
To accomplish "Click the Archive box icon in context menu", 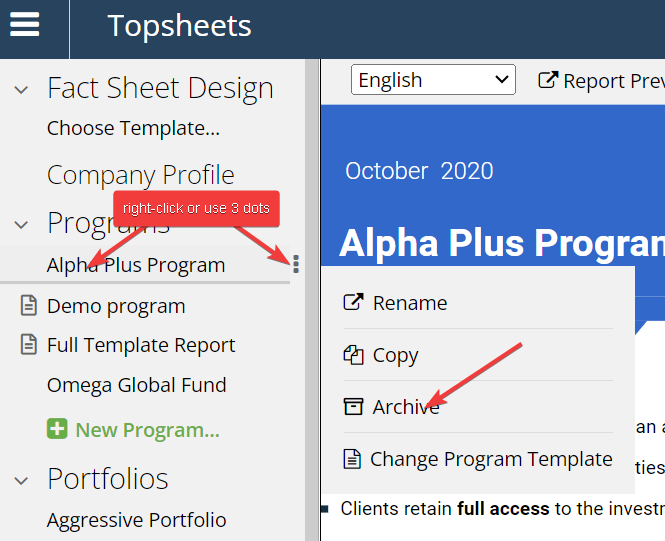I will (x=353, y=406).
